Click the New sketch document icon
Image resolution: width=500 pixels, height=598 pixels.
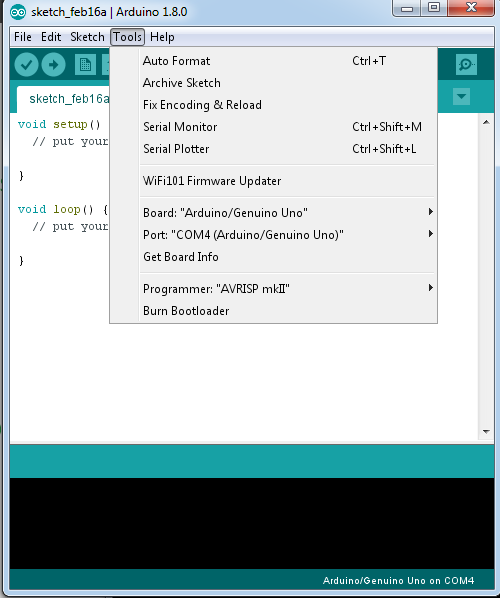click(x=85, y=65)
